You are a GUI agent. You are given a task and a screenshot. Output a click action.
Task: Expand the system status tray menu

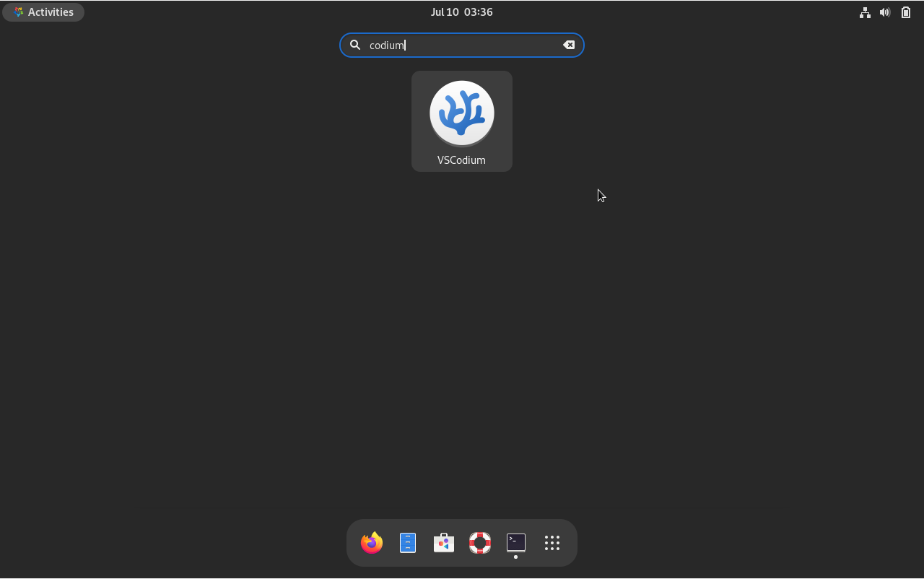(x=885, y=12)
